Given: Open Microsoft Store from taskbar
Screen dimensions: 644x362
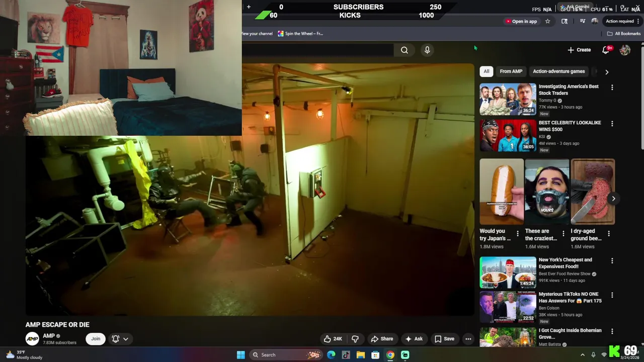Looking at the screenshot, I should pos(375,355).
